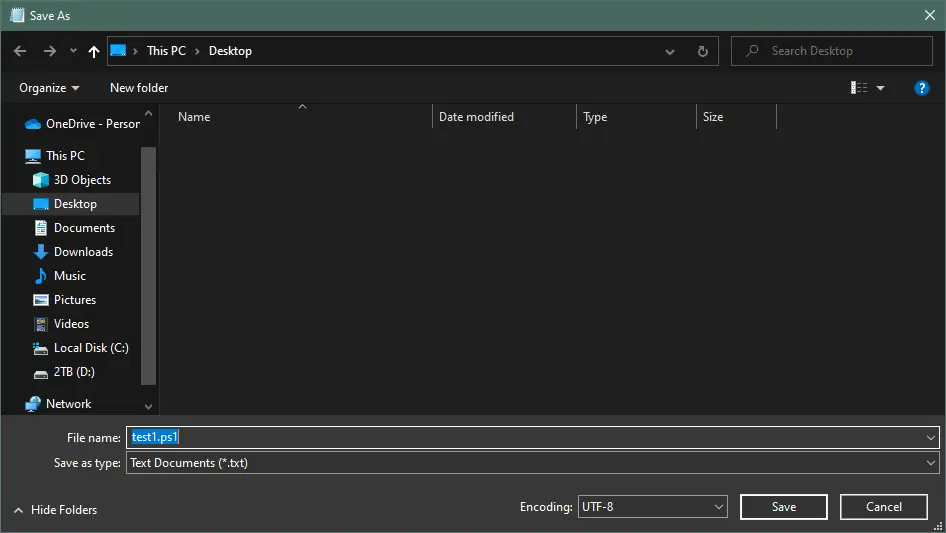This screenshot has height=533, width=946.
Task: Click the OneDrive cloud icon
Action: click(x=33, y=124)
